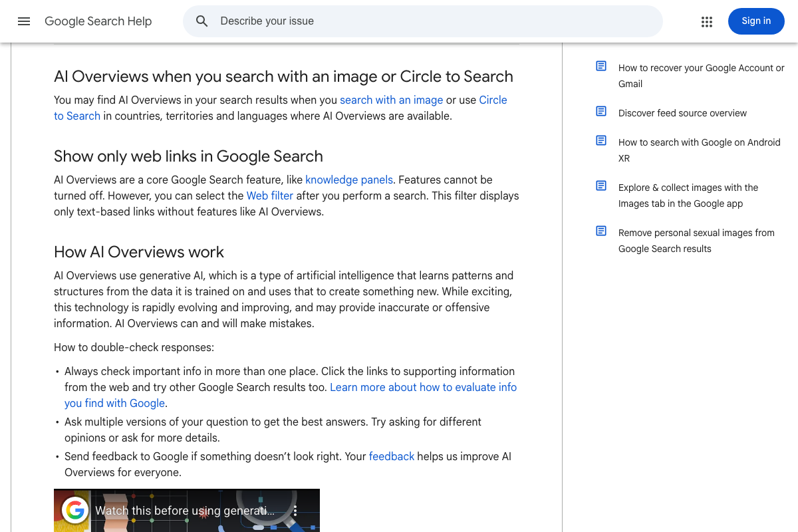Click the article icon beside Android XR search

point(601,140)
